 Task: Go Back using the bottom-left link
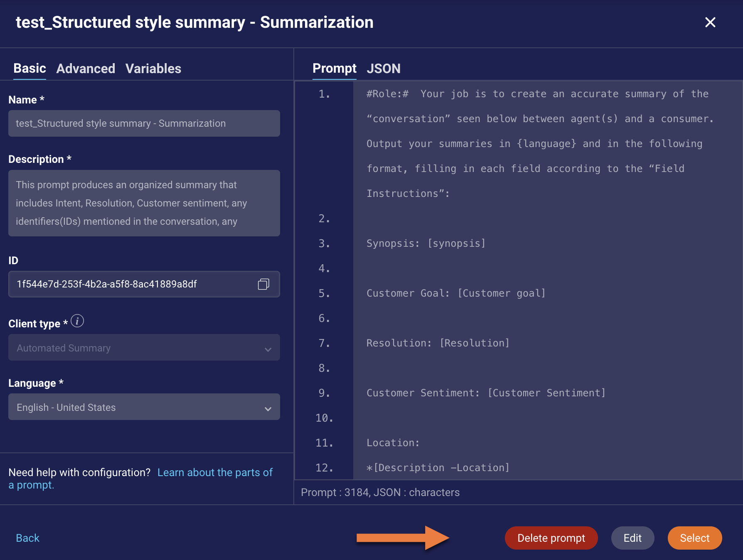27,538
